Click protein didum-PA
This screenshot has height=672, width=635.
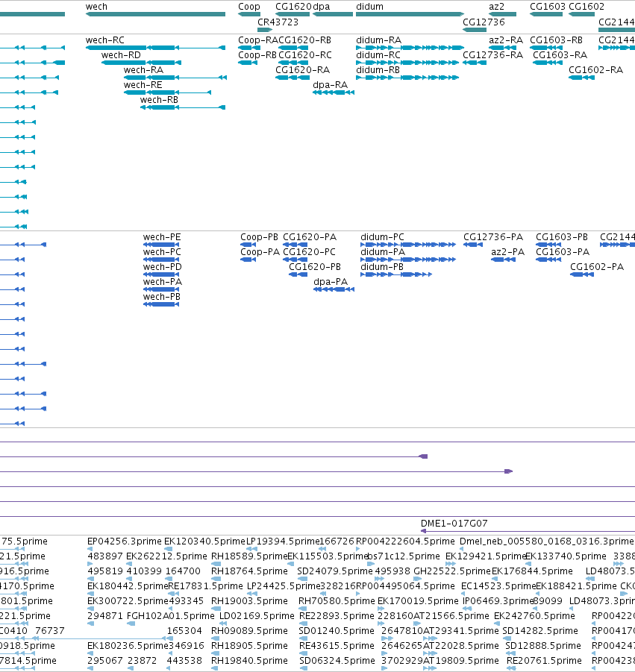[x=383, y=252]
